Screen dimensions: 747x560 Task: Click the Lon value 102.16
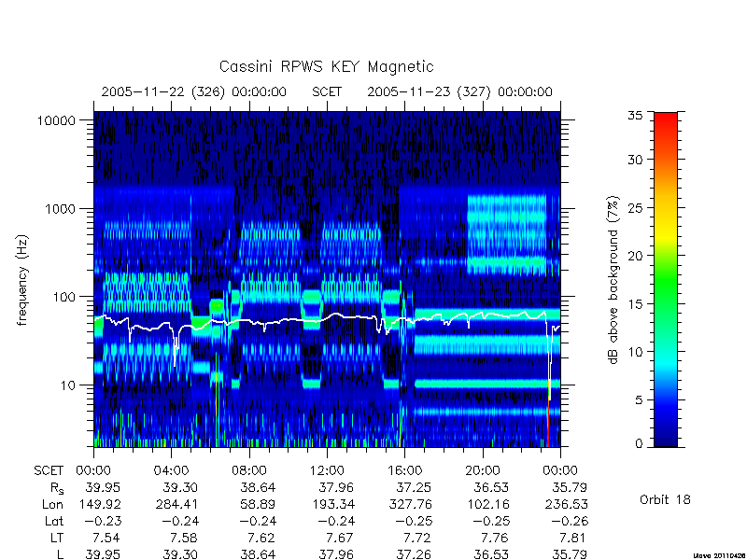487,504
